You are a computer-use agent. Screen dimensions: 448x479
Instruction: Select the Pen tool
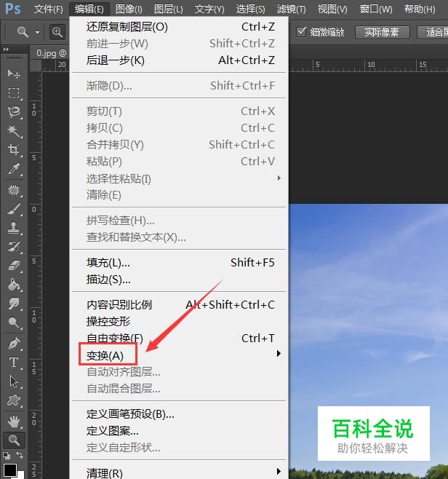click(14, 344)
